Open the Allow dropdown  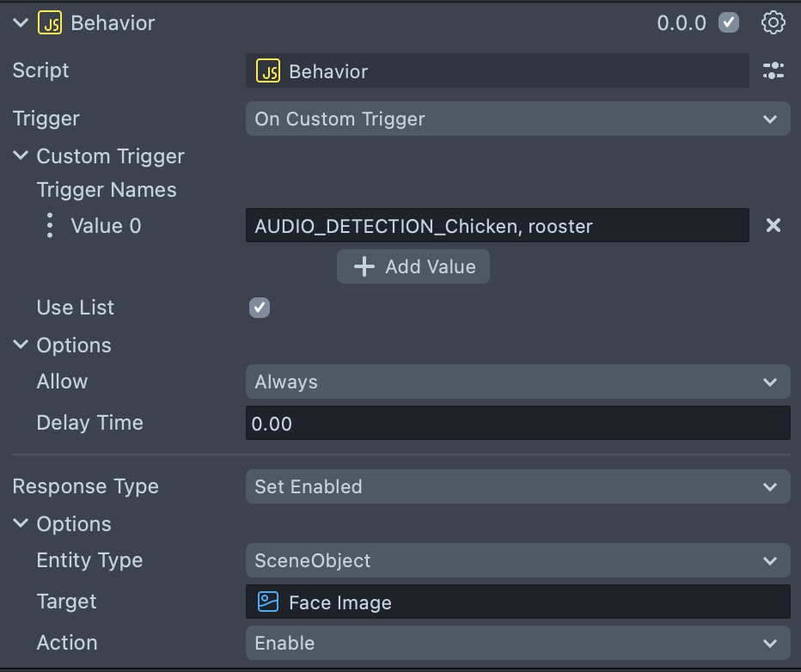point(517,381)
